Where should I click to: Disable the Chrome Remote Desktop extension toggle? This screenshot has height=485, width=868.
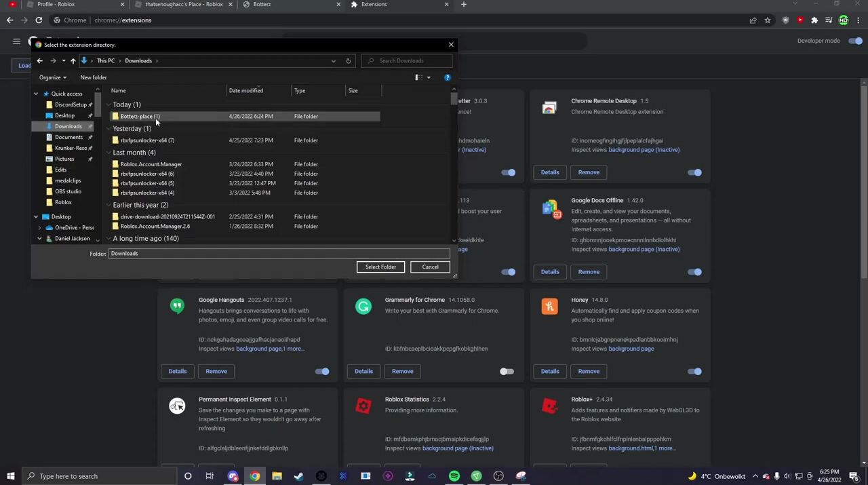pyautogui.click(x=694, y=172)
